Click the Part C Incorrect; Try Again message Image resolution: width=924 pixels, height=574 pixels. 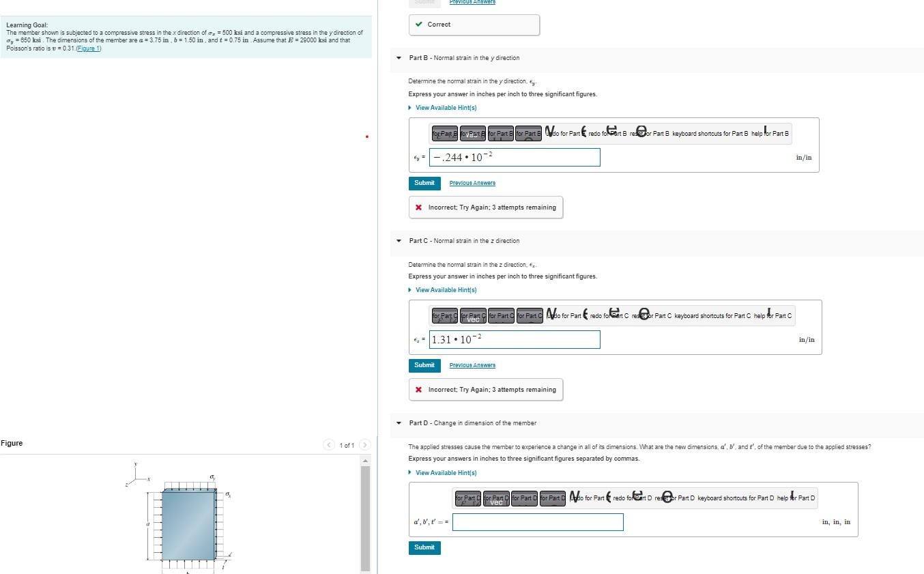coord(486,390)
